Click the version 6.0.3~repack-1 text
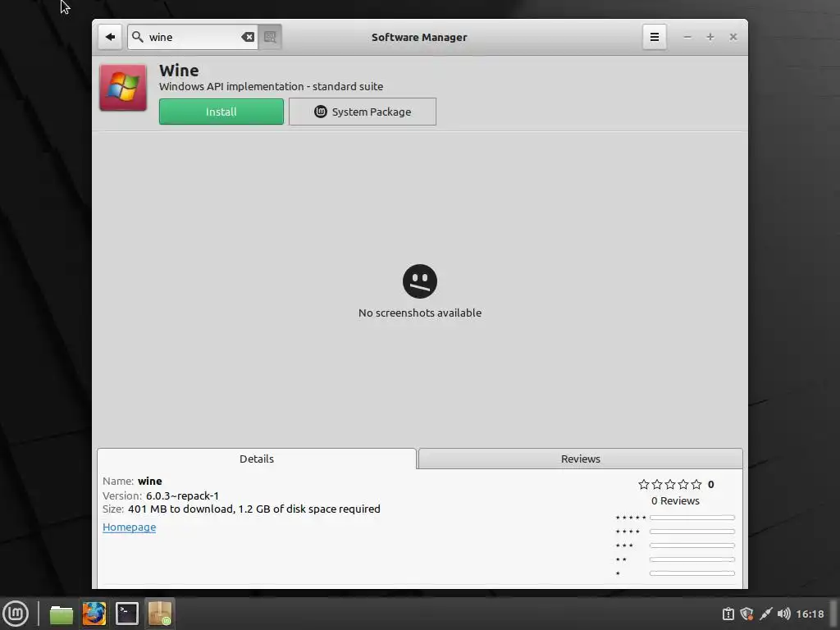Screen dimensions: 840x630 [182, 495]
